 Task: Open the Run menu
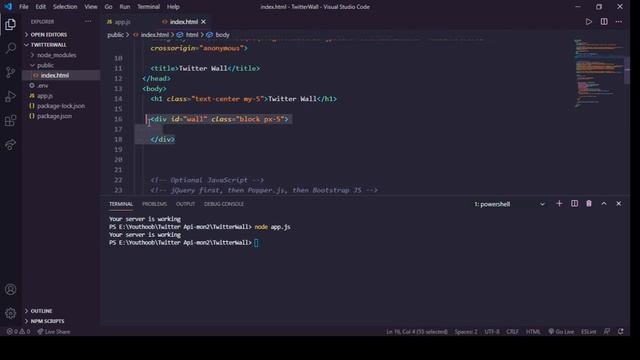pyautogui.click(x=125, y=7)
